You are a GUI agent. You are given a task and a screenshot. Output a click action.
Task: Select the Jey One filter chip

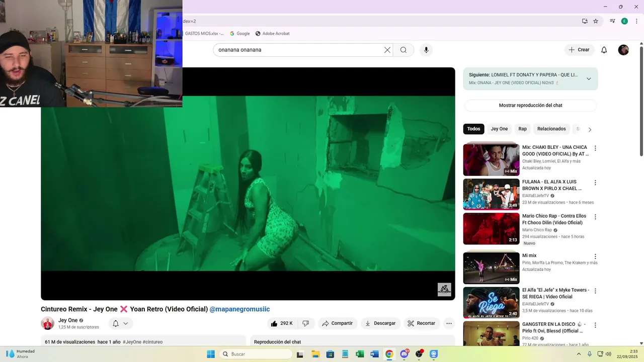pyautogui.click(x=499, y=129)
